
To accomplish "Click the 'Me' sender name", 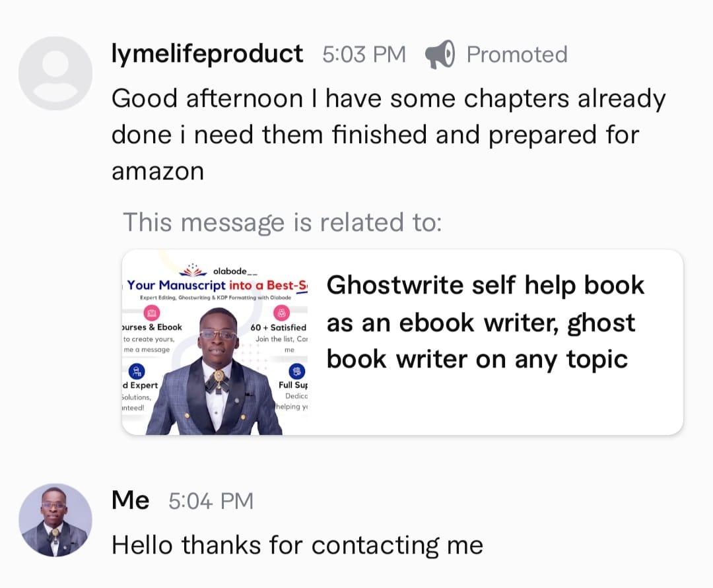I will click(x=130, y=500).
